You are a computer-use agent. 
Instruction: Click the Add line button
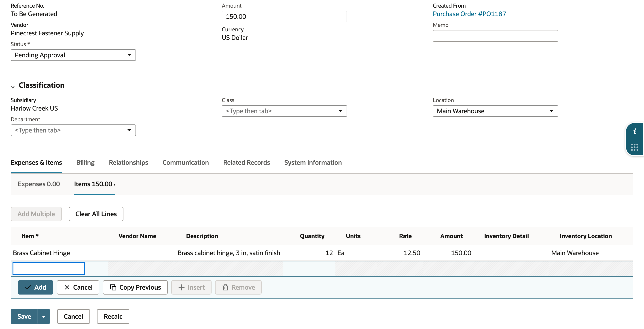click(x=36, y=287)
